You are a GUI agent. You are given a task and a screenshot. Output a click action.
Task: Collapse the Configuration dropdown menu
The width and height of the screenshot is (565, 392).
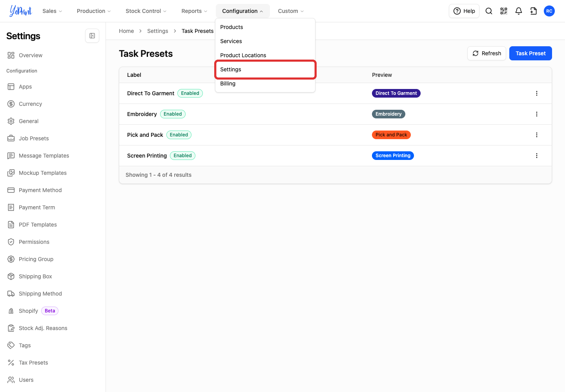pyautogui.click(x=242, y=11)
